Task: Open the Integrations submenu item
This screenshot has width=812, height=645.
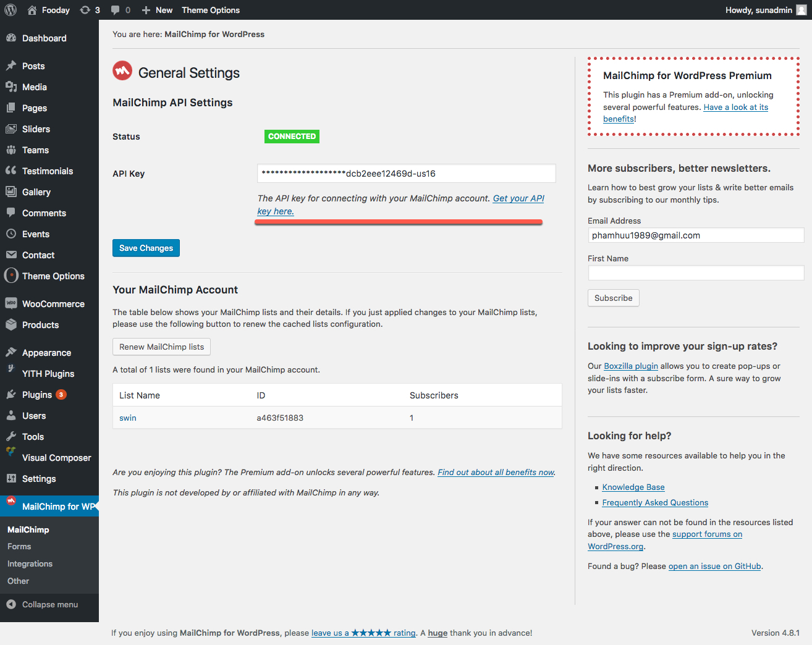Action: (x=30, y=563)
